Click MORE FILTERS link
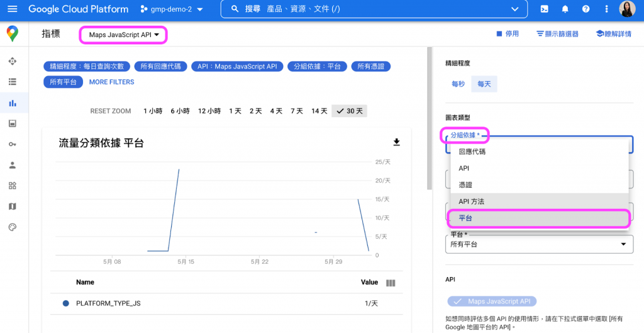This screenshot has height=333, width=644. pyautogui.click(x=112, y=82)
